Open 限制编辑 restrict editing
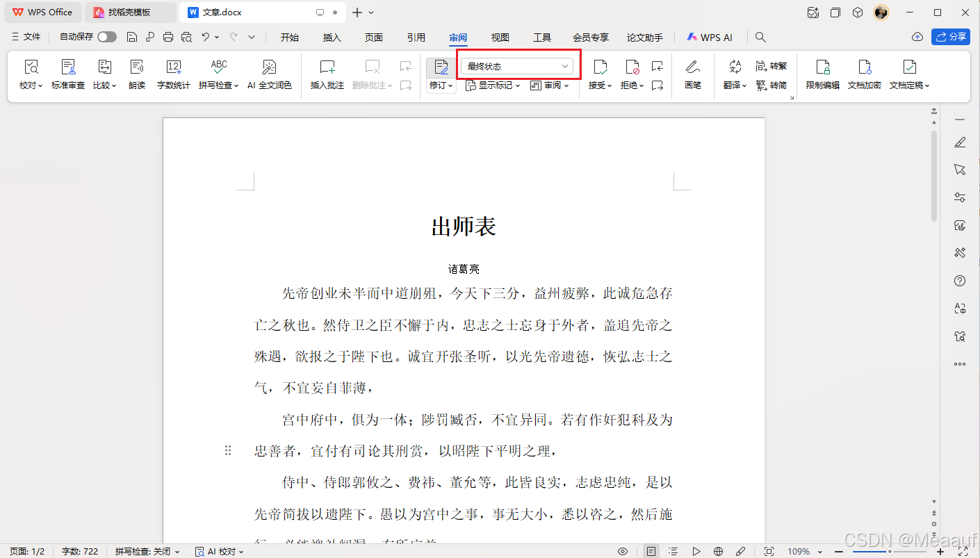Viewport: 980px width, 558px height. [x=823, y=75]
